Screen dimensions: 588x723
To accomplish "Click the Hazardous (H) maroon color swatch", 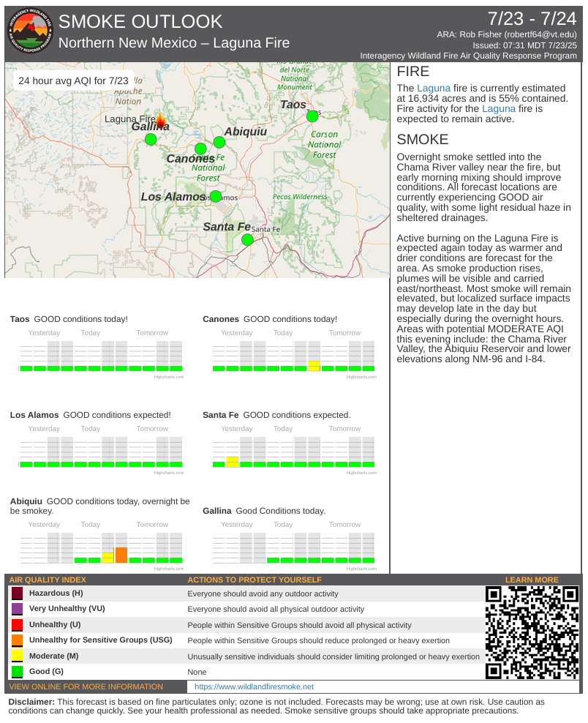I will pos(18,593).
